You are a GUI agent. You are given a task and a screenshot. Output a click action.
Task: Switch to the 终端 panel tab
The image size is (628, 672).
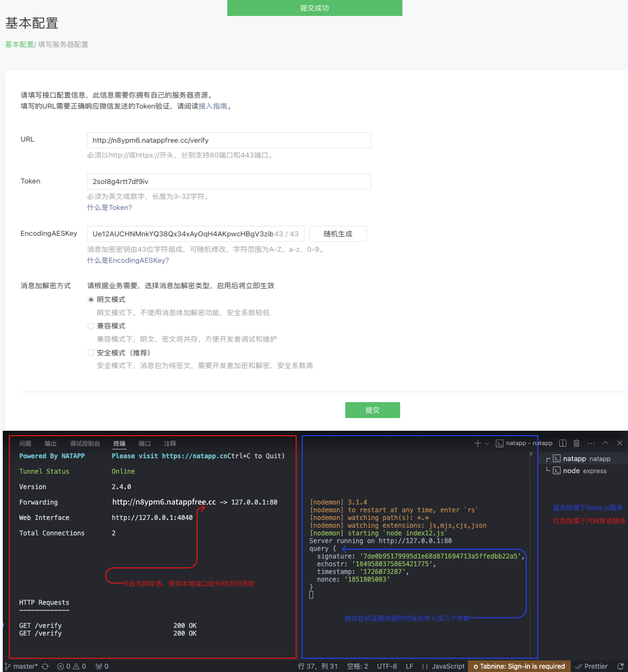pyautogui.click(x=119, y=443)
